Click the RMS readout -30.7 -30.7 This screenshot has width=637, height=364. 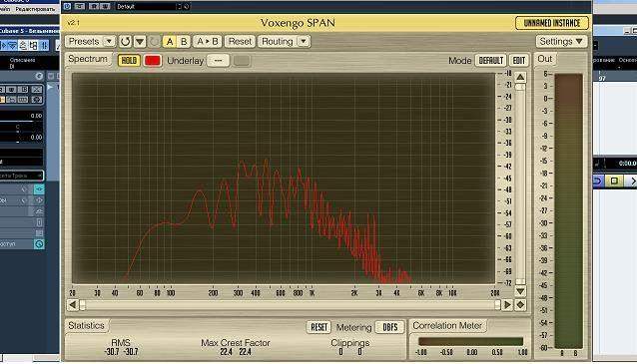pyautogui.click(x=121, y=351)
